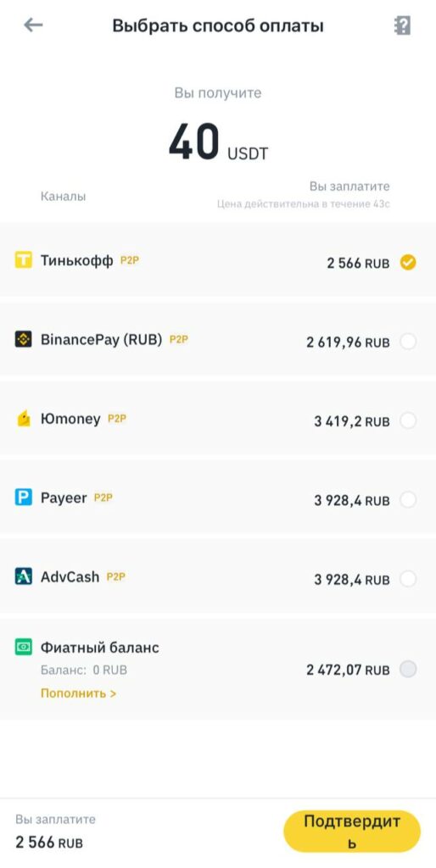Select the Фиатный баланс radio button

408,670
